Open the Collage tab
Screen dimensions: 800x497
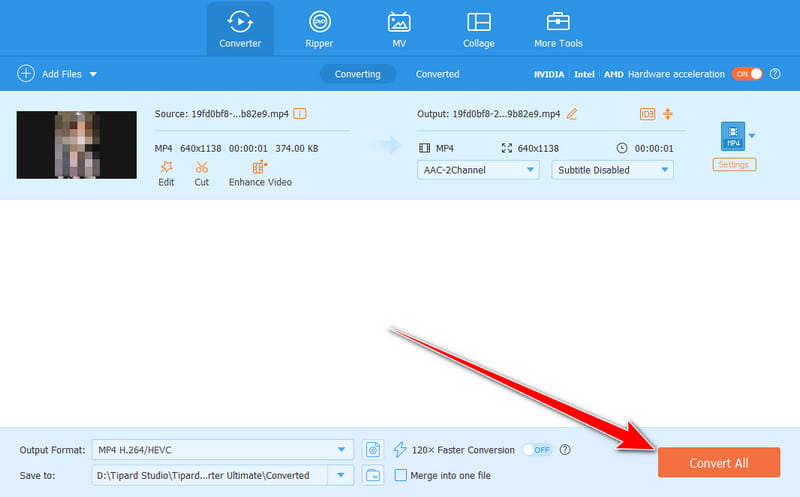[x=478, y=28]
